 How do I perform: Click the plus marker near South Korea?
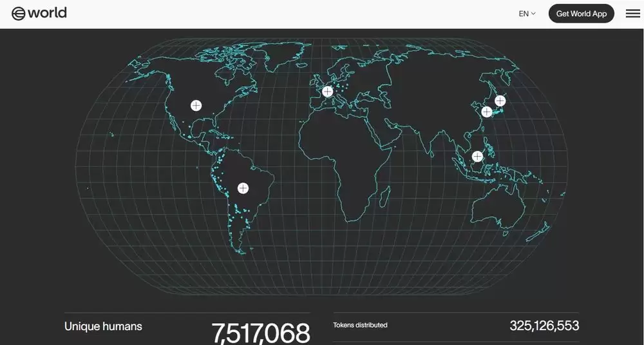[487, 112]
